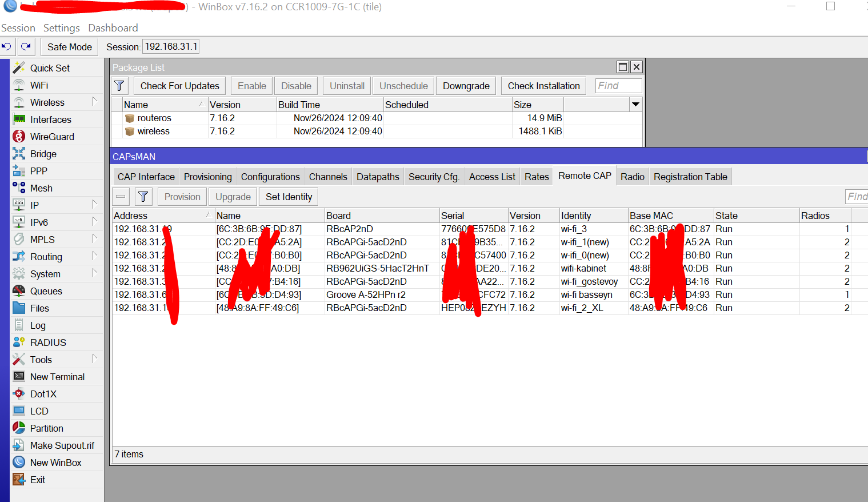Open the LCD sidebar entry

click(x=39, y=411)
